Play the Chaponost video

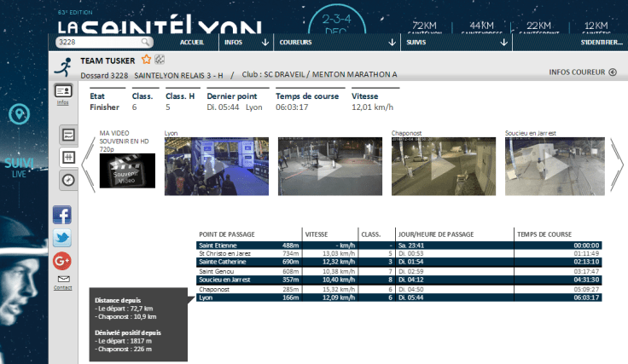coord(444,166)
